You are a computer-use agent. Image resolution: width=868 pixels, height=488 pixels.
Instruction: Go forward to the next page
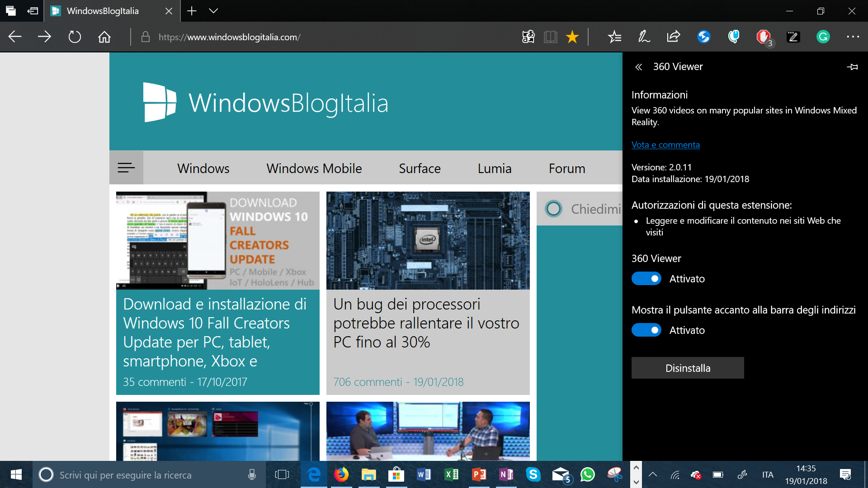[x=44, y=37]
